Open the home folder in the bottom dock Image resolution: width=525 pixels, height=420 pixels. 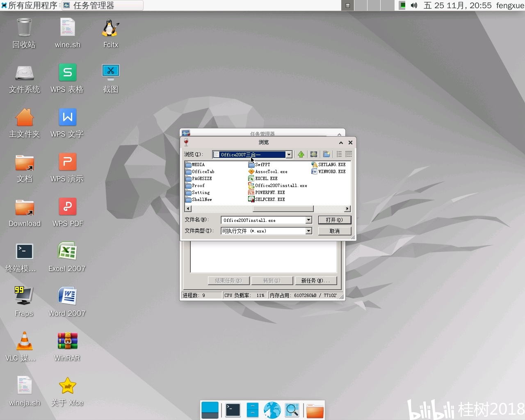point(315,410)
